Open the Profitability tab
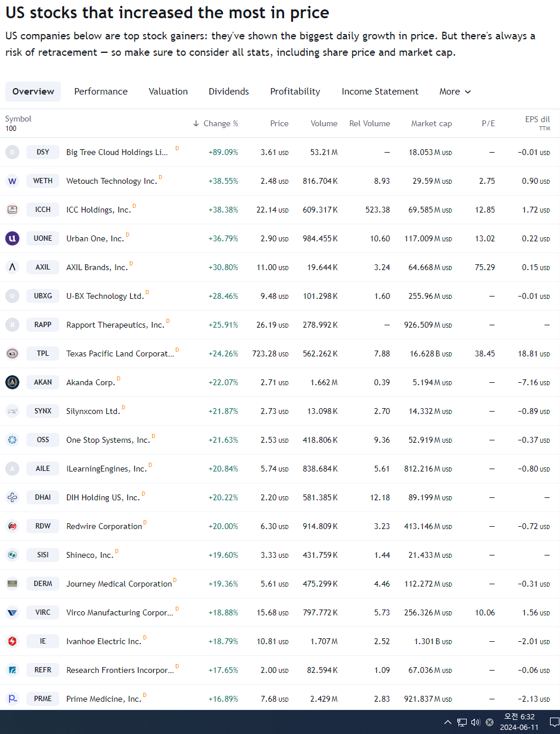This screenshot has height=734, width=560. click(x=295, y=92)
